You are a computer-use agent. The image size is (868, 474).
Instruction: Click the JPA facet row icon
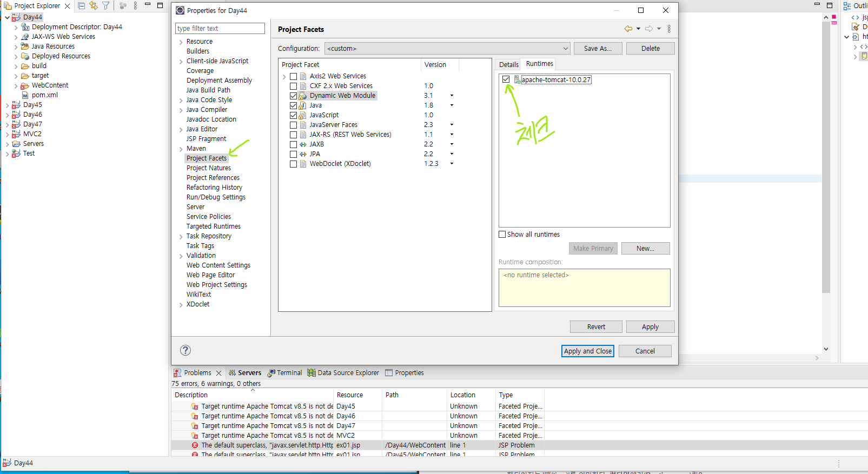tap(303, 154)
